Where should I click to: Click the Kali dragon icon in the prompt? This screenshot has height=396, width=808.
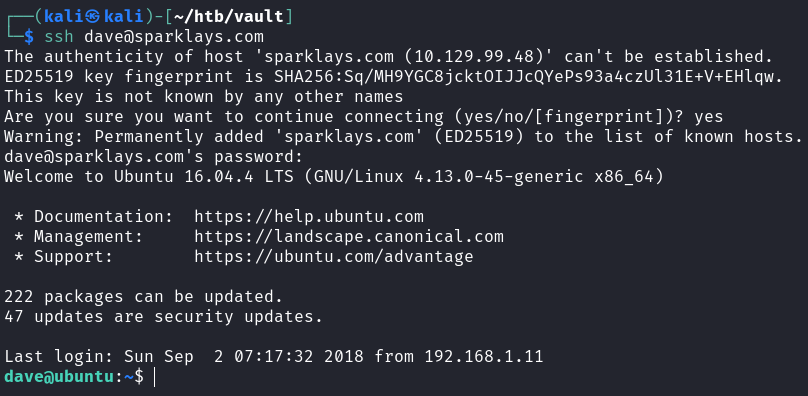pos(92,16)
